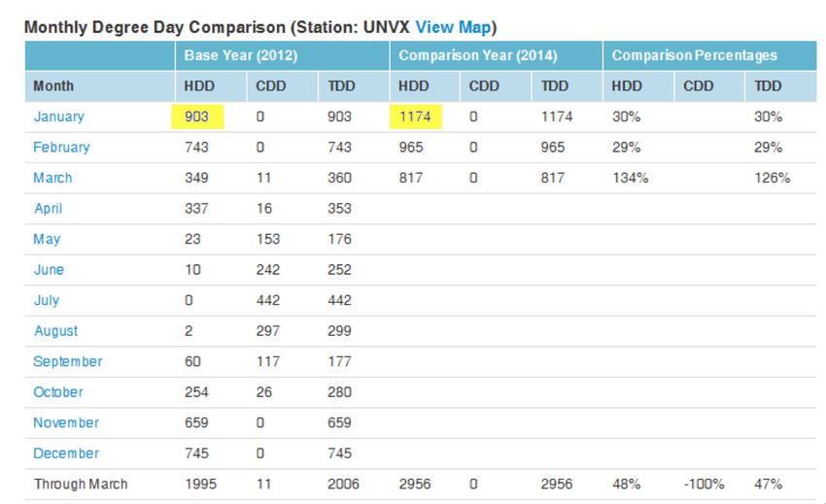The width and height of the screenshot is (826, 504).
Task: Open the June month link
Action: (49, 270)
